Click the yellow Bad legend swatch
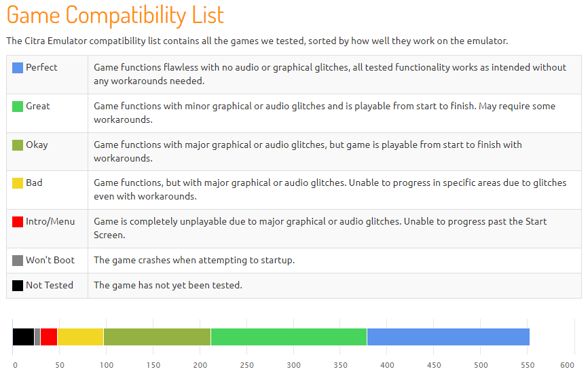The width and height of the screenshot is (588, 380). point(18,183)
